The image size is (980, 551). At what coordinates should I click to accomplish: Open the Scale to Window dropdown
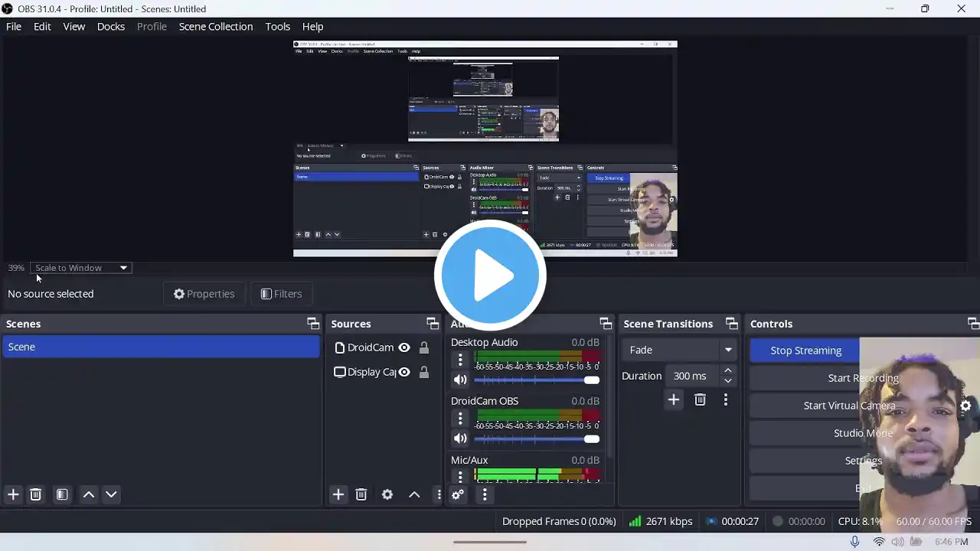click(81, 268)
